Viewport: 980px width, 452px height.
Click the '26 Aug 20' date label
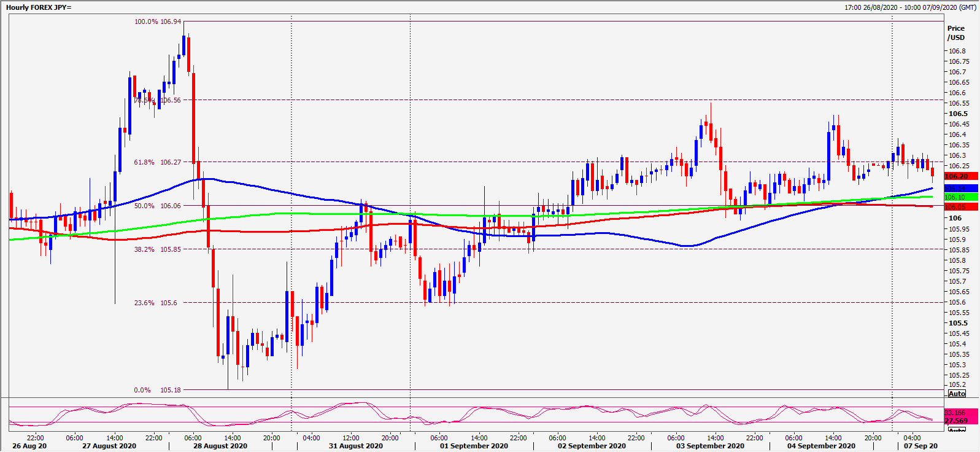tap(29, 446)
